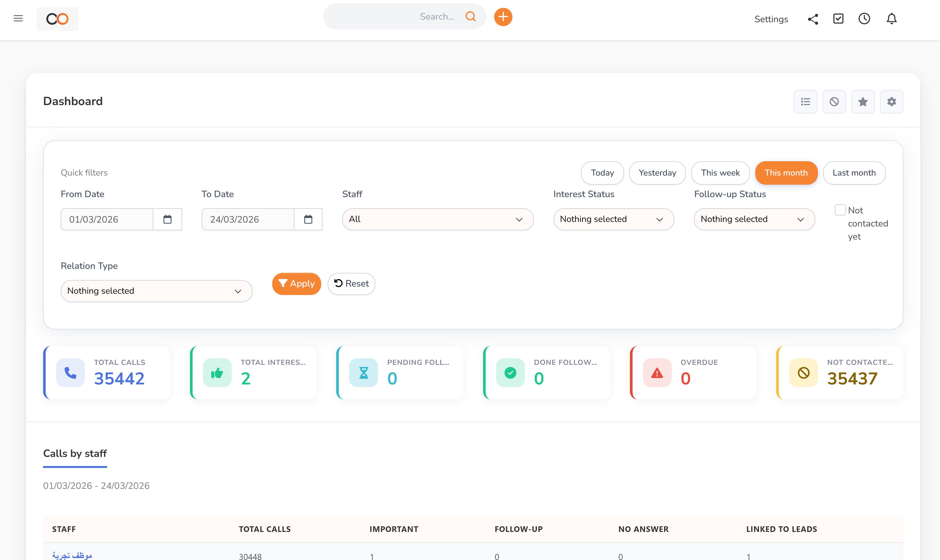Select the star favorites icon near Dashboard title

point(863,102)
